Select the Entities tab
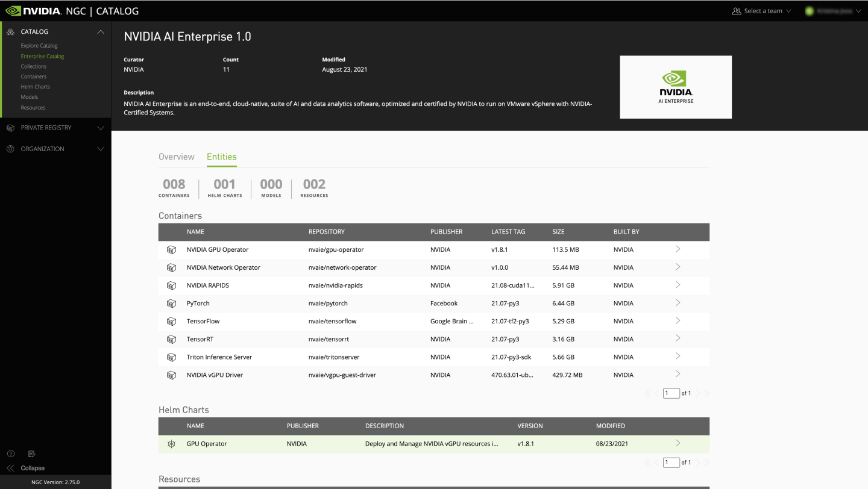Viewport: 868px width, 489px height. point(221,157)
